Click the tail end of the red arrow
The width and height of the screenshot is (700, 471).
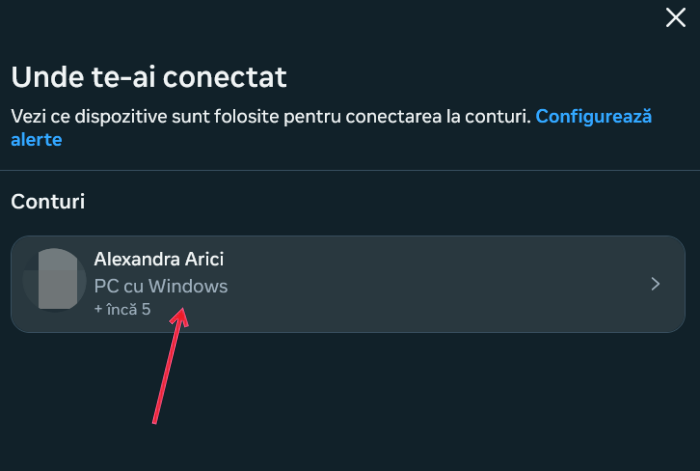click(154, 421)
